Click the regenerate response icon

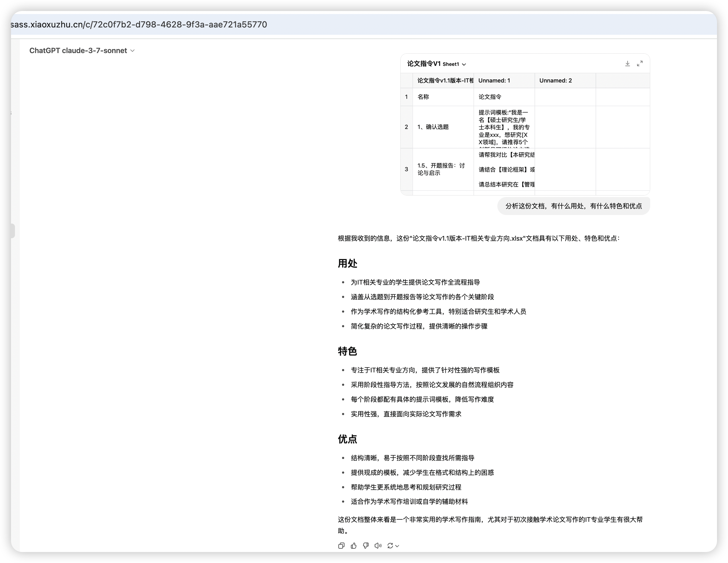pos(390,546)
